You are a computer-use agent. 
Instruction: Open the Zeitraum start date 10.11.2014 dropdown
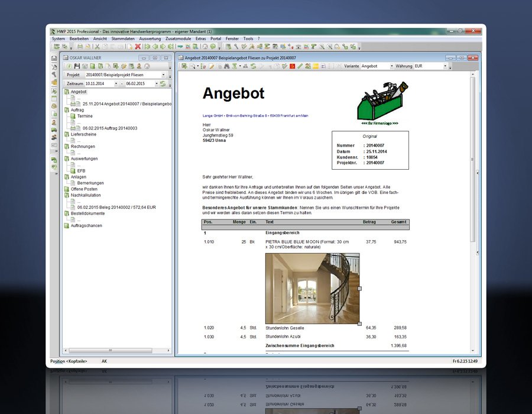[x=116, y=83]
